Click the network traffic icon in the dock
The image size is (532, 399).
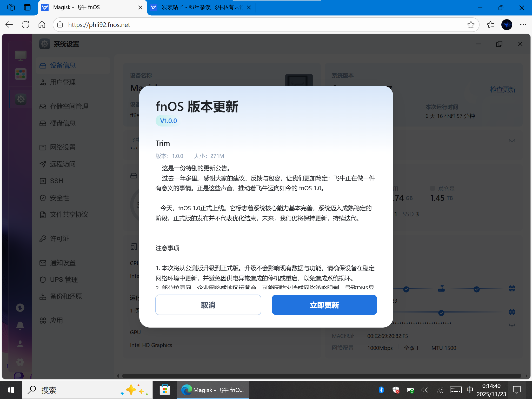coord(20,307)
